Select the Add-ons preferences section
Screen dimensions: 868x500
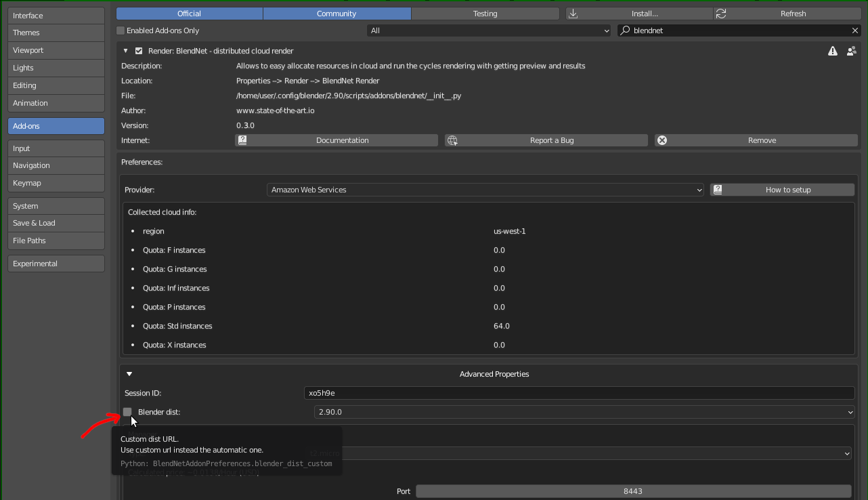pos(56,126)
